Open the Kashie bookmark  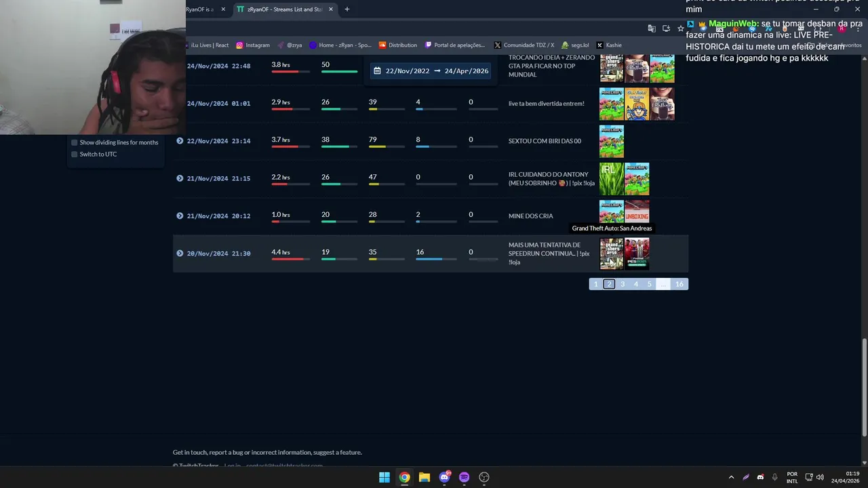(x=609, y=45)
